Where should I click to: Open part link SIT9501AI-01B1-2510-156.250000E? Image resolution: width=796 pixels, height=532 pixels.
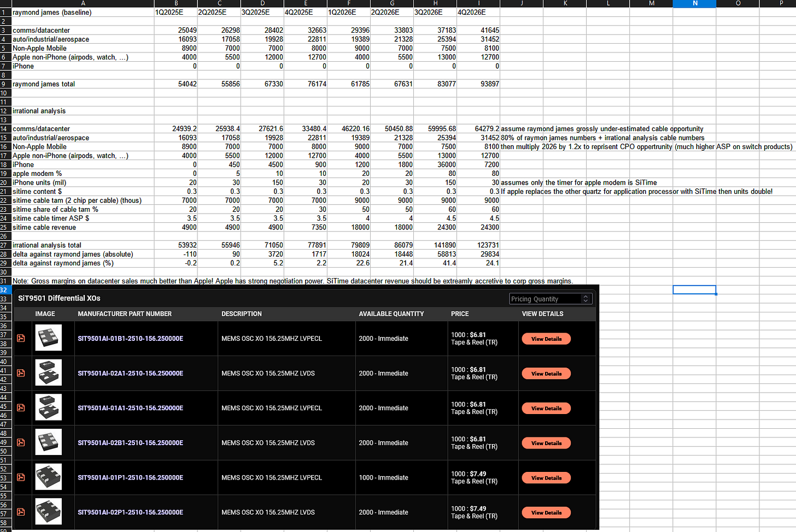click(131, 339)
